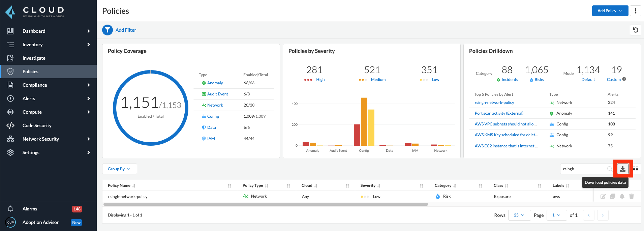
Task: Filter by Anomaly policy type link
Action: [215, 83]
